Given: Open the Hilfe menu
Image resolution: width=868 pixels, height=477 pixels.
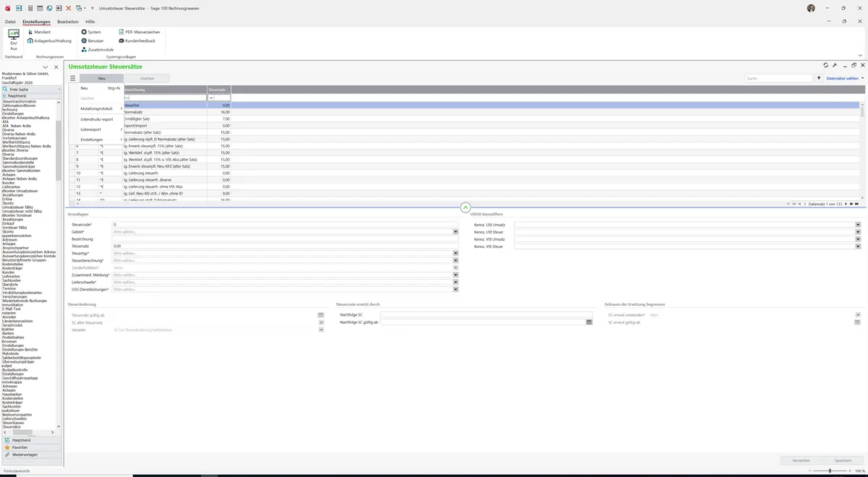Looking at the screenshot, I should [90, 22].
